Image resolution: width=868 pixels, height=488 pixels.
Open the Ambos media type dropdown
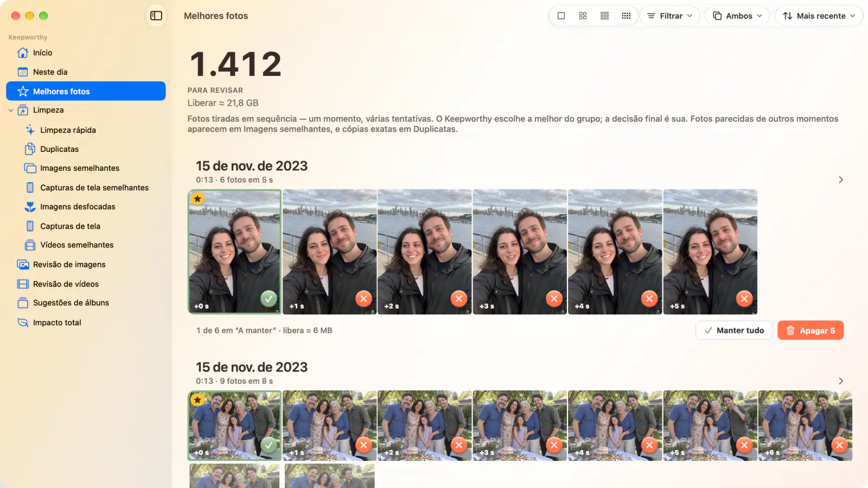tap(737, 16)
